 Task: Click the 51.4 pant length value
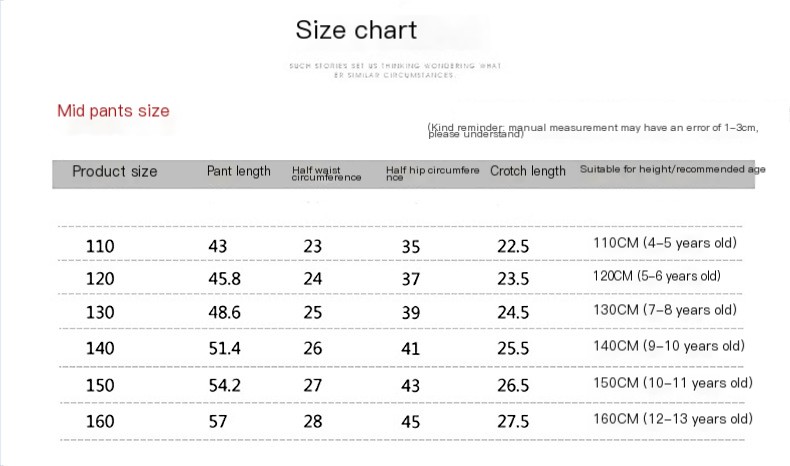(x=224, y=347)
